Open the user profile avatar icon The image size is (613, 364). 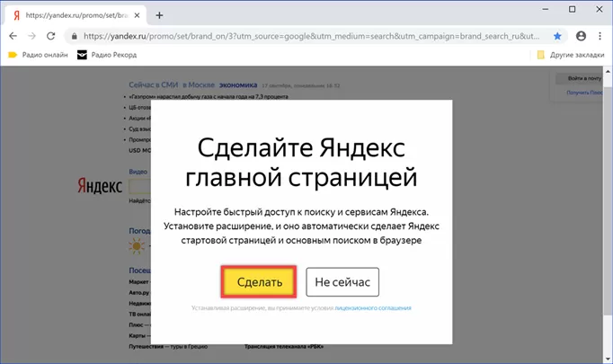[581, 36]
